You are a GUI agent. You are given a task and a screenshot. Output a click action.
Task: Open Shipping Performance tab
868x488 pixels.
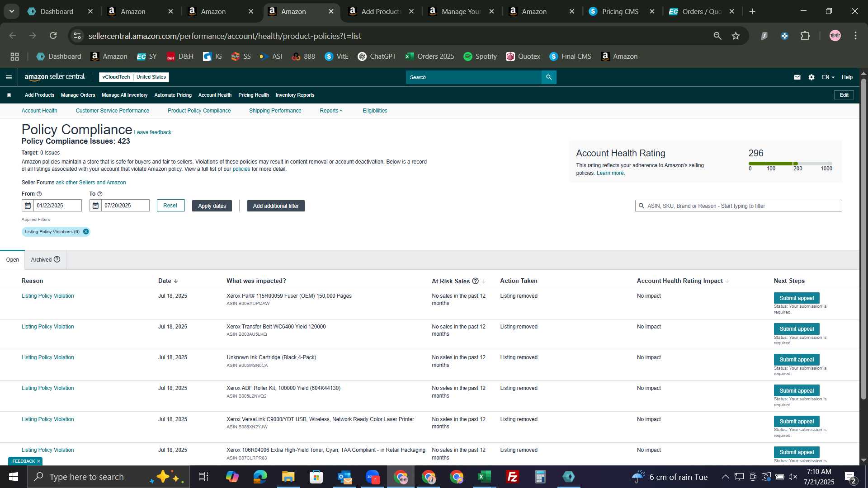tap(275, 111)
